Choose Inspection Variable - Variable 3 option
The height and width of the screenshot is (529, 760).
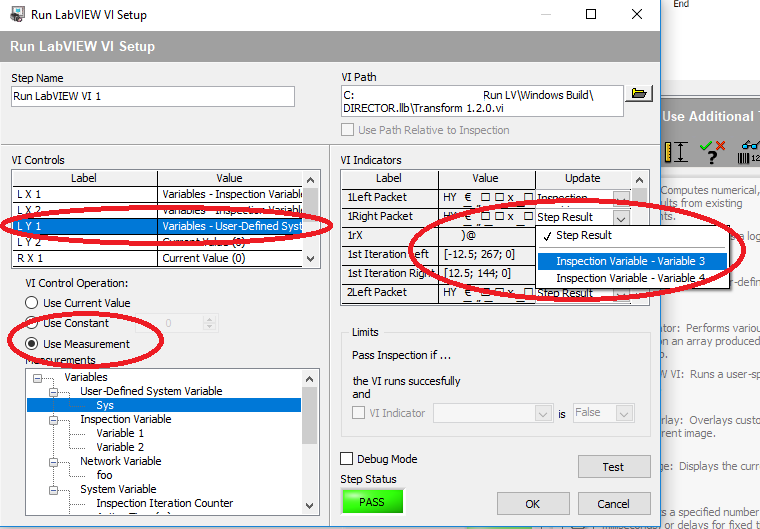point(632,261)
